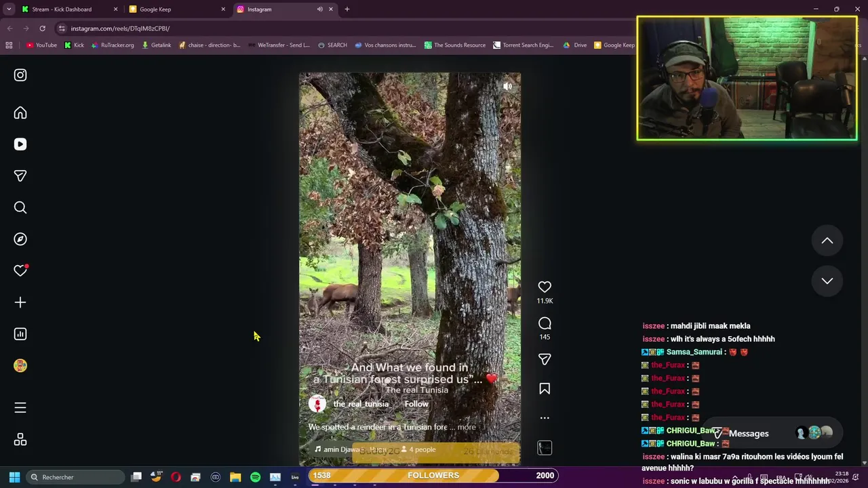Open File Explorer folder in taskbar

(235, 477)
